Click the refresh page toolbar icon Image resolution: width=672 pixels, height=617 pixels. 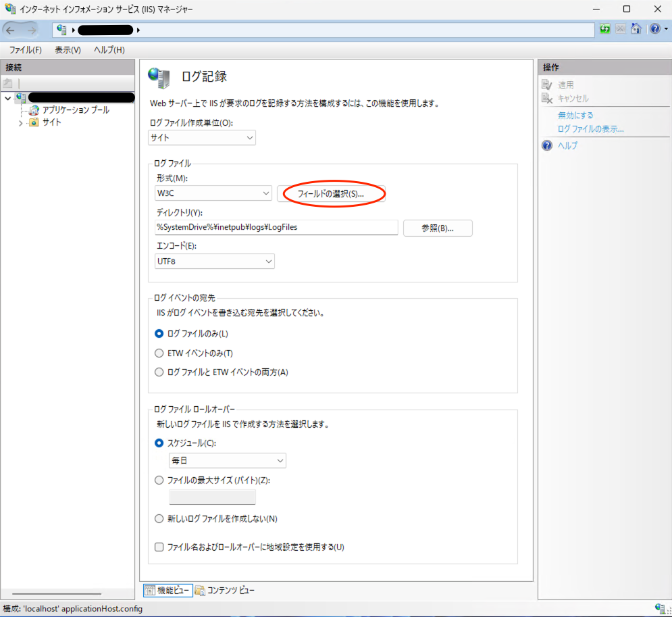click(604, 29)
